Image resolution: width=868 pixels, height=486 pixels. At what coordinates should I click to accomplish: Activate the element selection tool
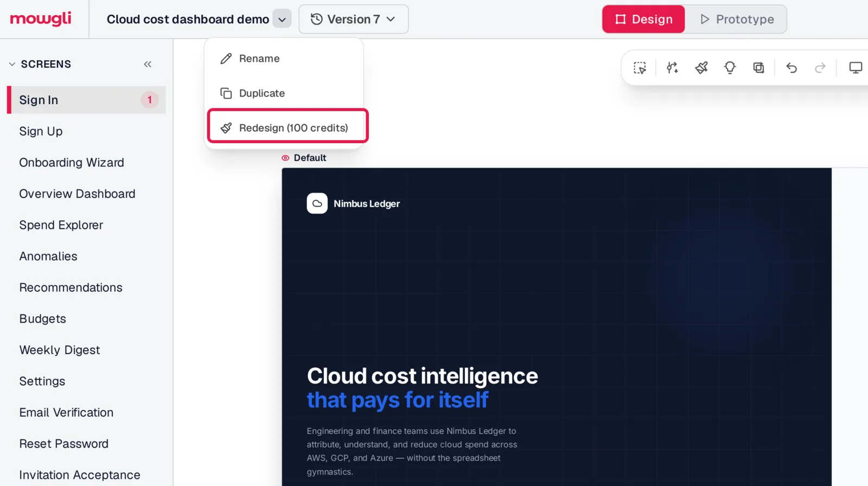pyautogui.click(x=640, y=68)
